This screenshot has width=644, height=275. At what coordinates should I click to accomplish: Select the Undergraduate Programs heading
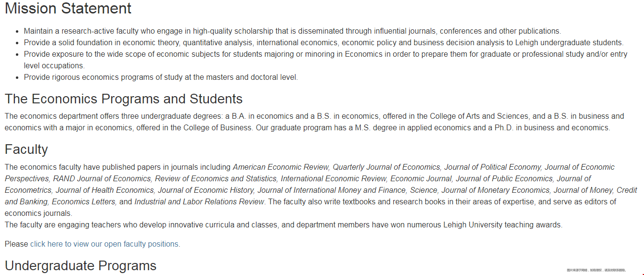click(x=80, y=265)
